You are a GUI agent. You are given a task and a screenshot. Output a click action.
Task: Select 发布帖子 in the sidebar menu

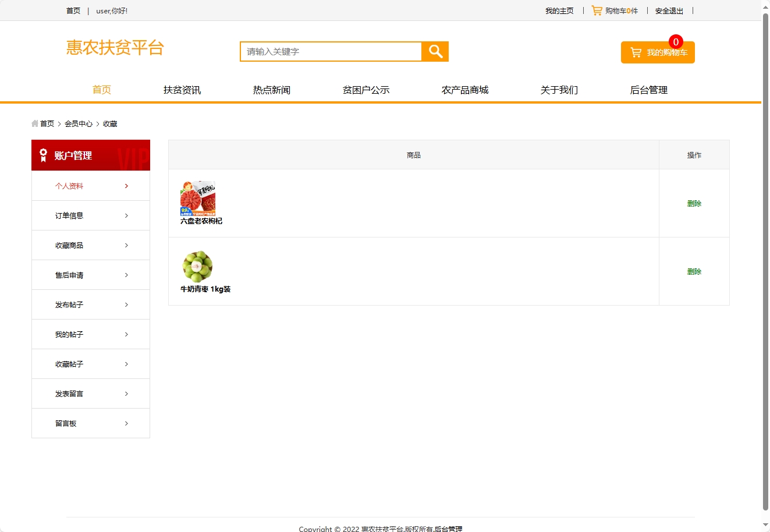tap(70, 304)
